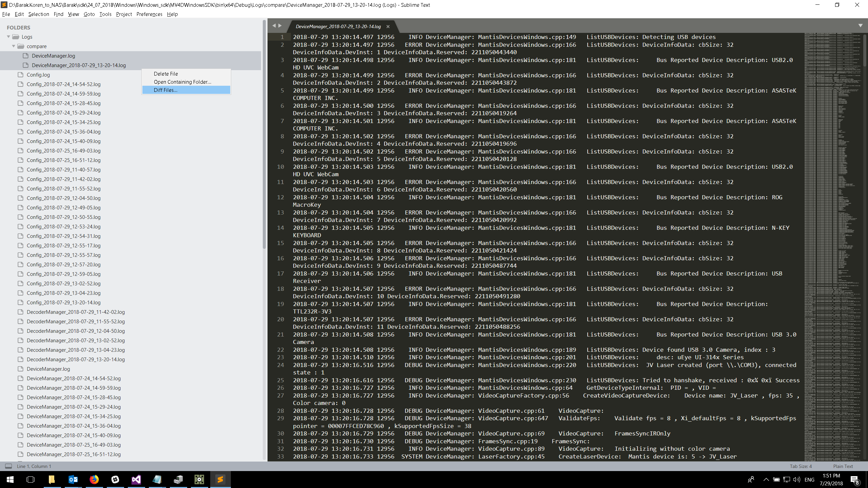
Task: Open the Preferences menu
Action: (x=149, y=14)
